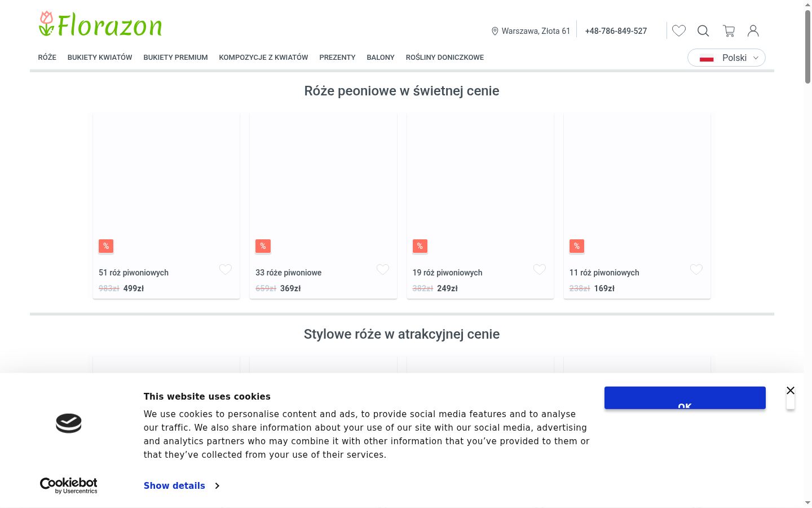Click discount badge on 33 róże piwoniowe
The image size is (812, 508).
click(x=263, y=246)
